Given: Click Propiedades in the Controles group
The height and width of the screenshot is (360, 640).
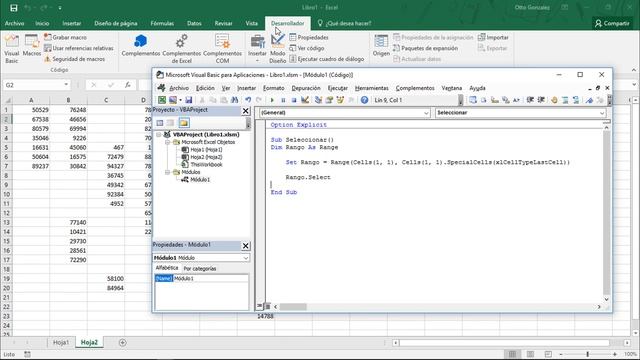Looking at the screenshot, I should point(309,37).
